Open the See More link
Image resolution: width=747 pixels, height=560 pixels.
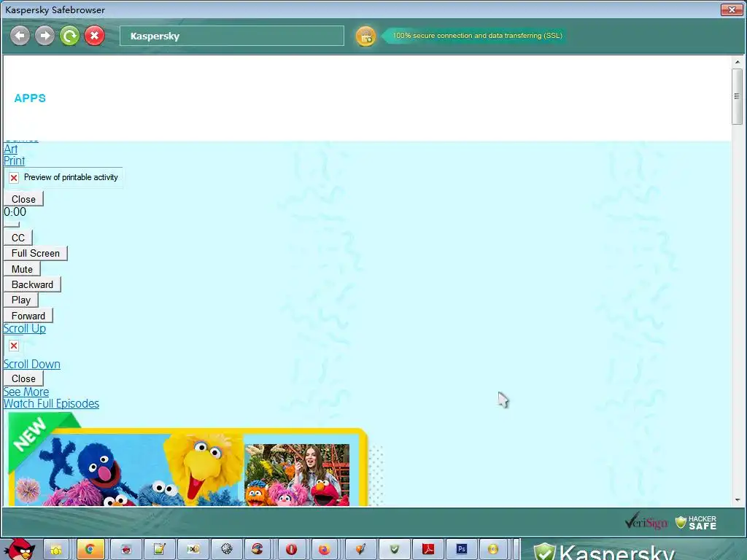coord(26,392)
